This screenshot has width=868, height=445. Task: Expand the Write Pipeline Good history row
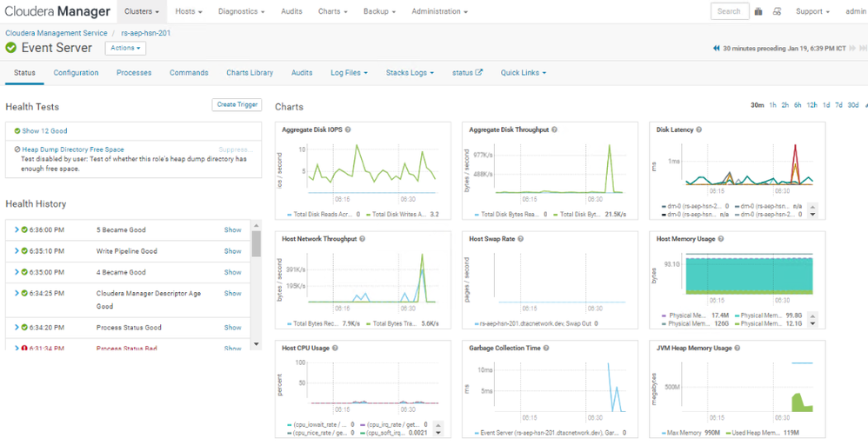tap(16, 251)
